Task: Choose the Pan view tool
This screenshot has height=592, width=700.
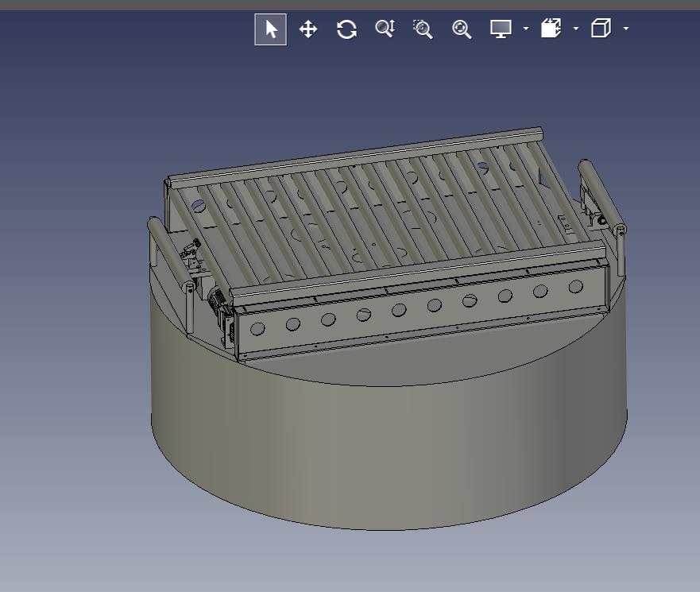Action: point(308,29)
